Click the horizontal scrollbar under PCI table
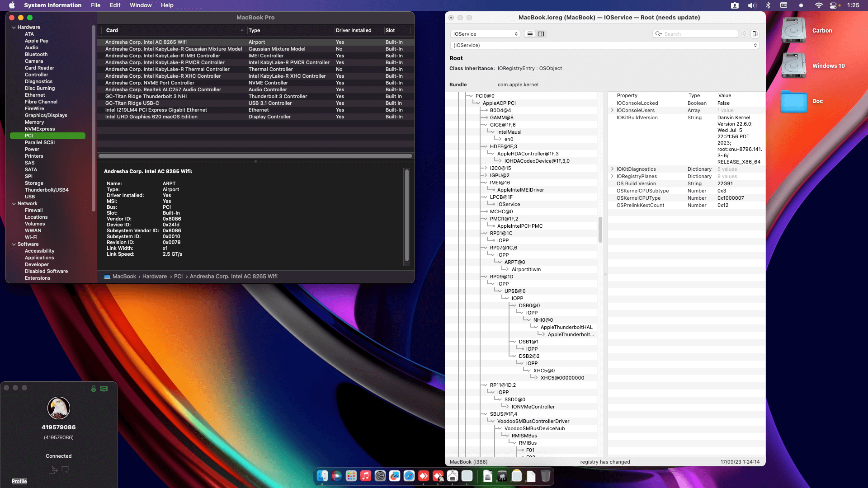The image size is (868, 488). (x=255, y=156)
